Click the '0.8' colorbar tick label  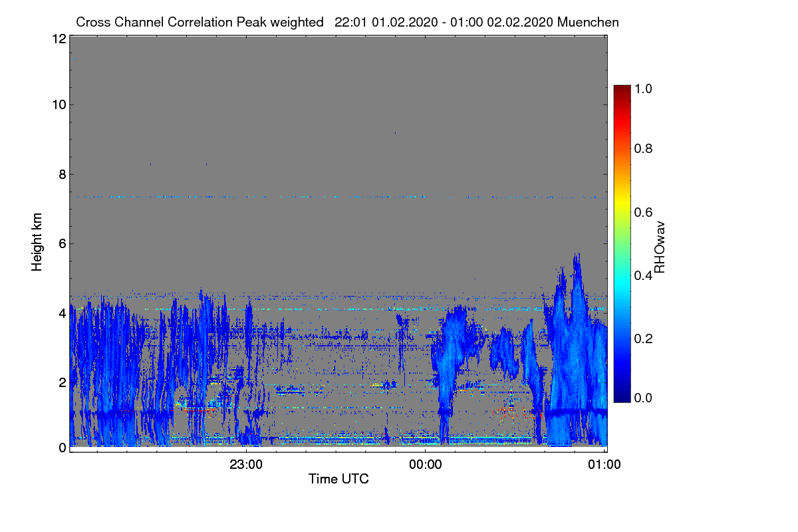point(644,148)
